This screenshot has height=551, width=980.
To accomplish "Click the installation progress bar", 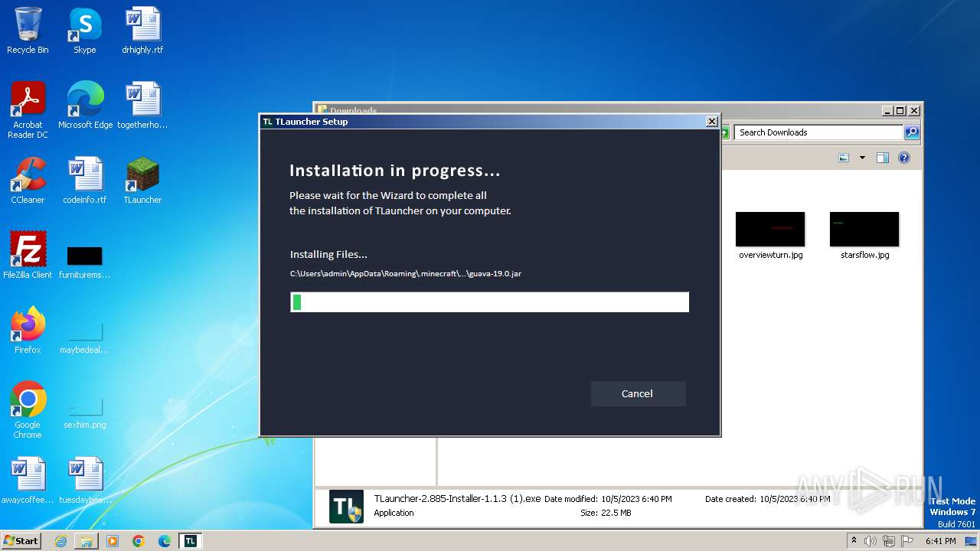I will pos(489,302).
